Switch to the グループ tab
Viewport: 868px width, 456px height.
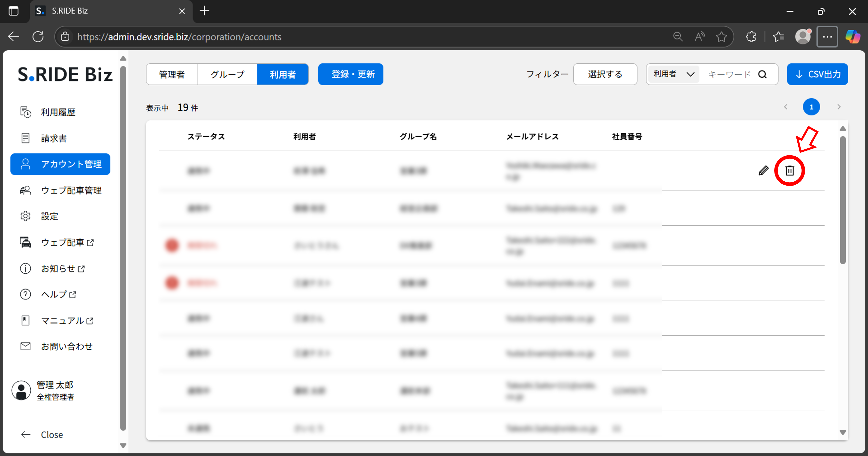coord(227,74)
